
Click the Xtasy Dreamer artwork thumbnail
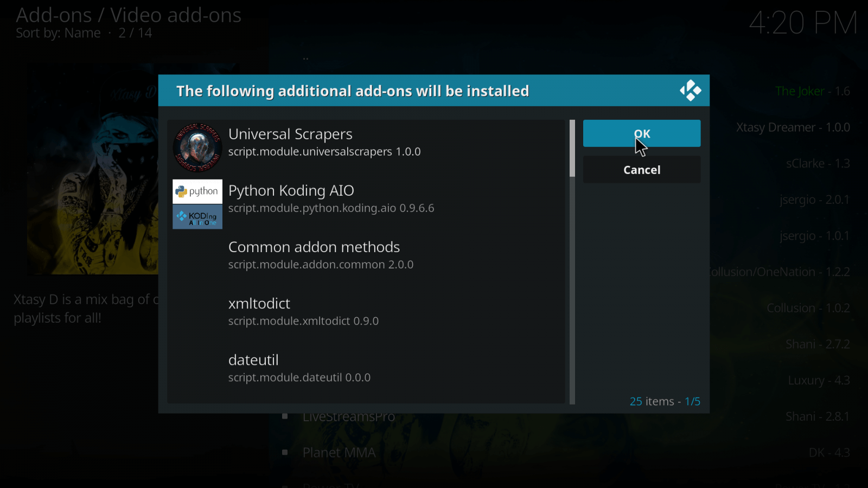pyautogui.click(x=93, y=169)
